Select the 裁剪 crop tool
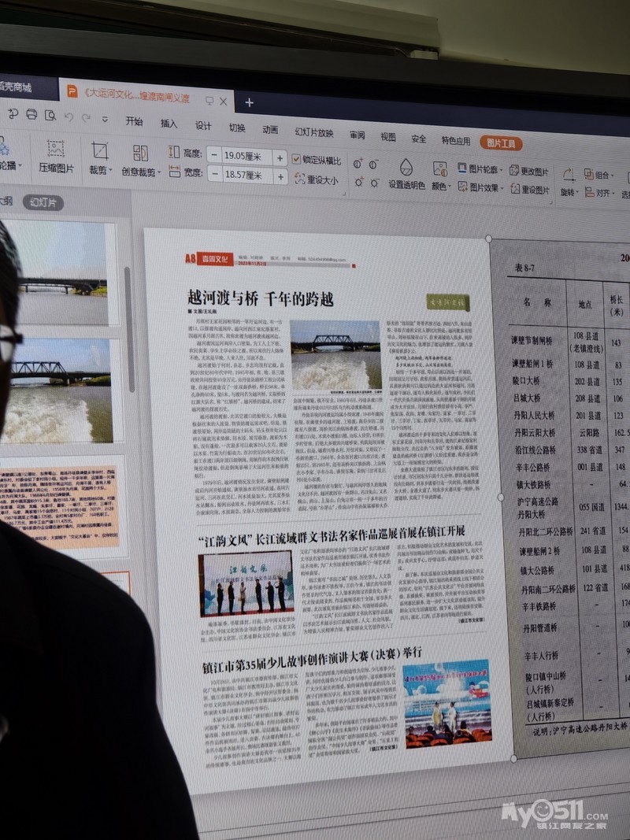Screen dimensions: 630x840 99,151
